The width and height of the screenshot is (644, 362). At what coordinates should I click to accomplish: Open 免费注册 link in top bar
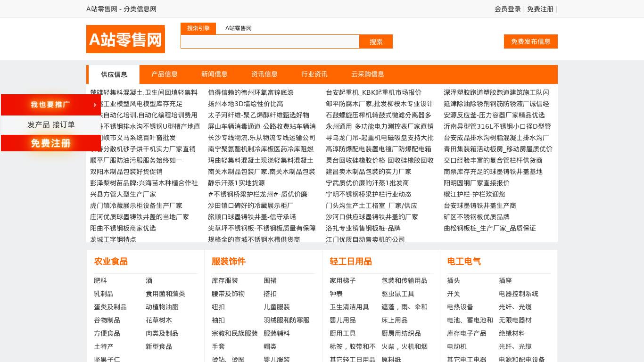point(540,9)
